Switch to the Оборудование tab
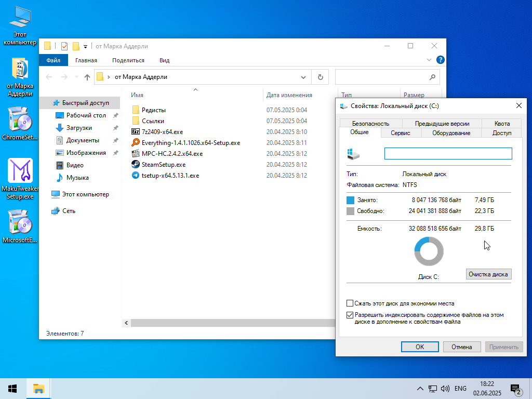The image size is (532, 399). (451, 132)
